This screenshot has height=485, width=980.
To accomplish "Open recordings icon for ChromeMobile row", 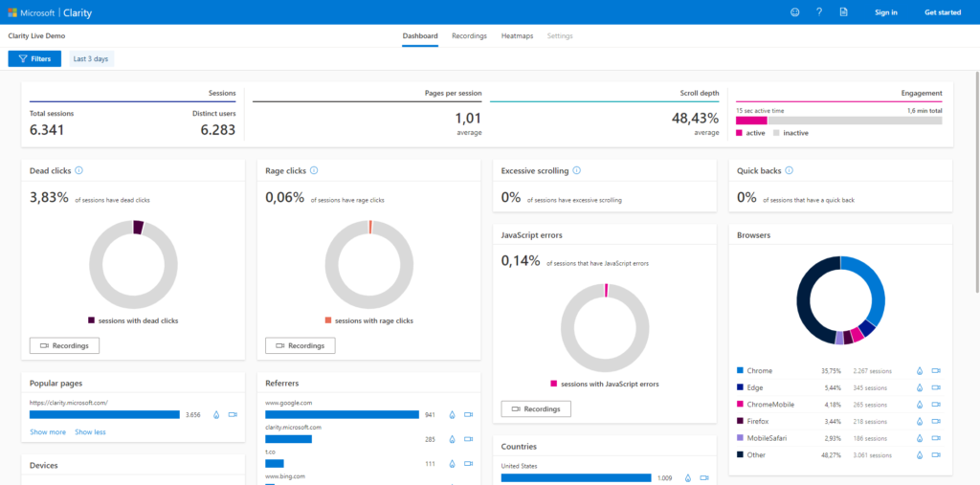I will tap(936, 405).
